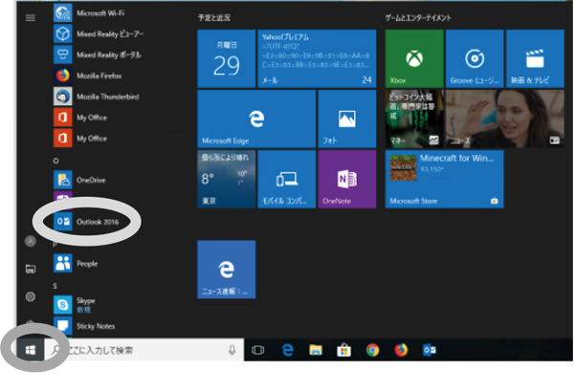Open the モバイル コンパニオン tile
The image size is (574, 392).
pyautogui.click(x=287, y=179)
